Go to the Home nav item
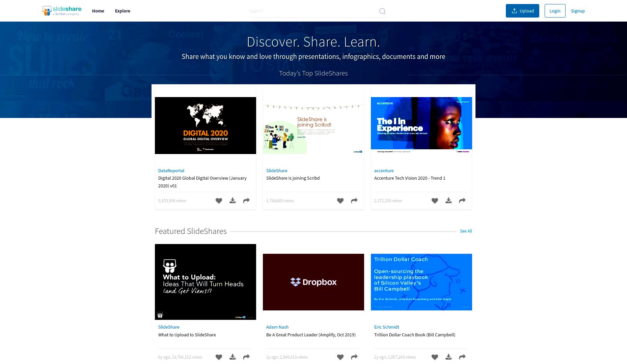This screenshot has height=364, width=627. (98, 11)
